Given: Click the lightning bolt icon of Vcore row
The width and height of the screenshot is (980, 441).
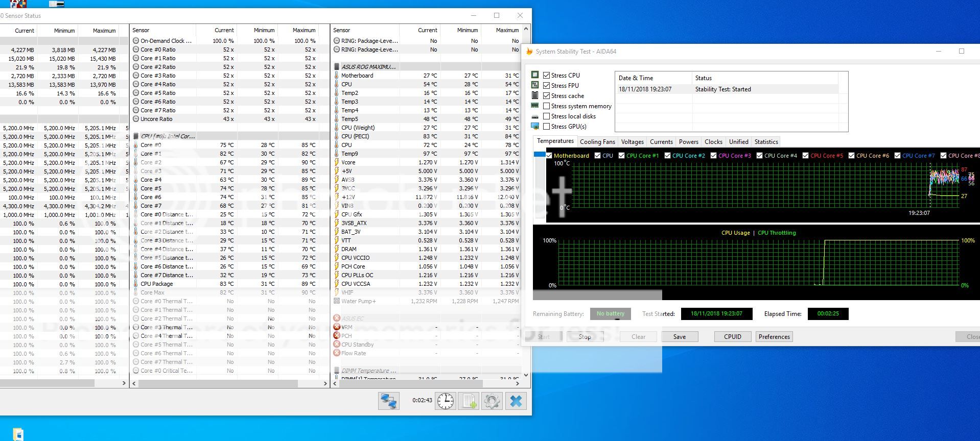Looking at the screenshot, I should pos(337,162).
